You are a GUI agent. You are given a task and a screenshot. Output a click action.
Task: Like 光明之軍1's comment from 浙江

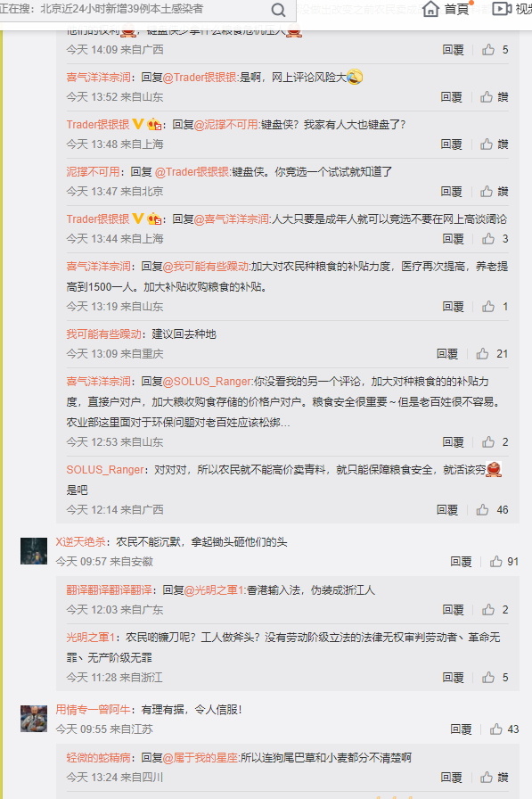(x=488, y=677)
